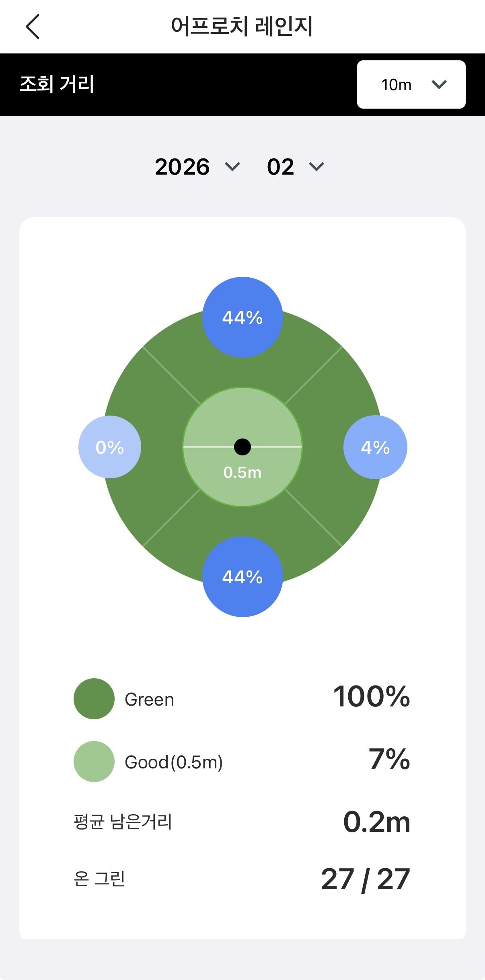The width and height of the screenshot is (485, 980).
Task: Tap the Good(0.5m) 7% value
Action: pyautogui.click(x=389, y=759)
